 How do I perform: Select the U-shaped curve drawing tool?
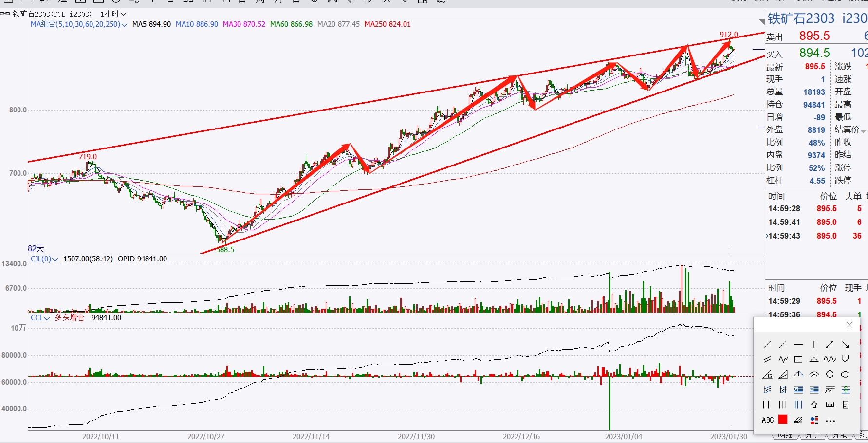tap(845, 359)
